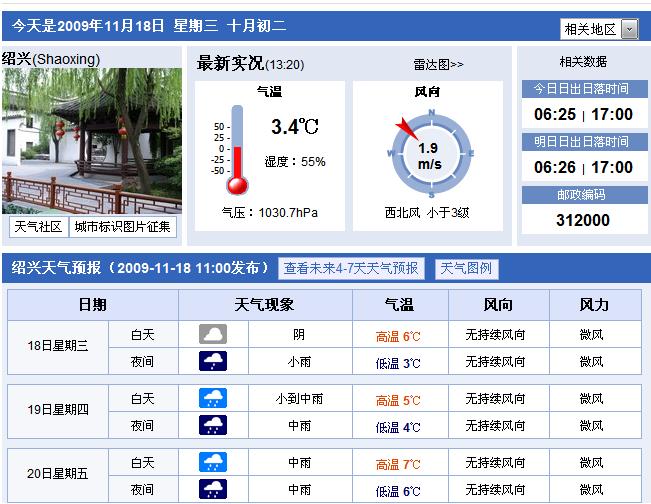This screenshot has width=651, height=504.
Task: Click the 气温 column header in forecast table
Action: point(400,305)
